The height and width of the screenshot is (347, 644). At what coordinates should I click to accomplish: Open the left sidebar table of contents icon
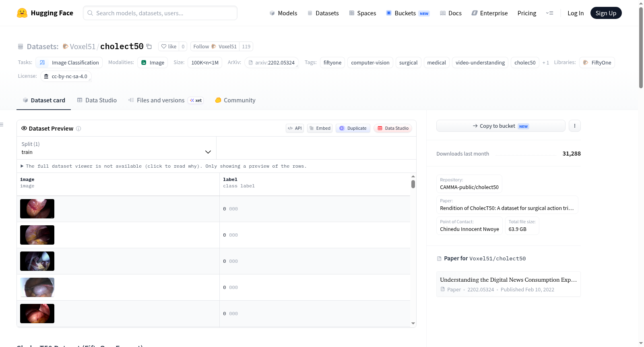click(x=2, y=125)
